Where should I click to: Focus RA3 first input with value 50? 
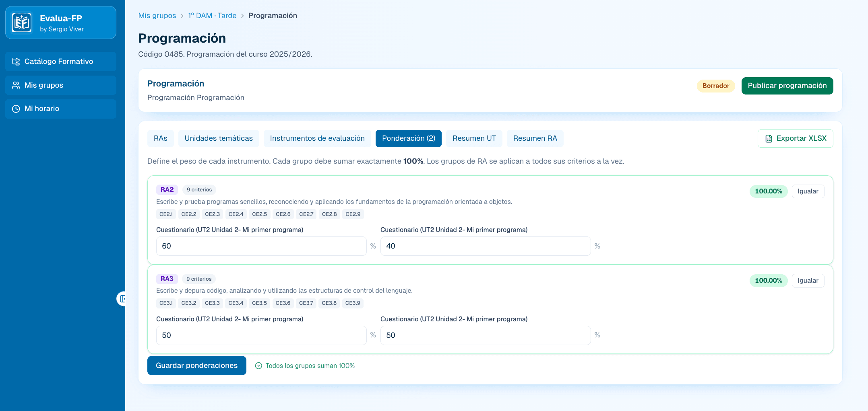click(x=261, y=335)
